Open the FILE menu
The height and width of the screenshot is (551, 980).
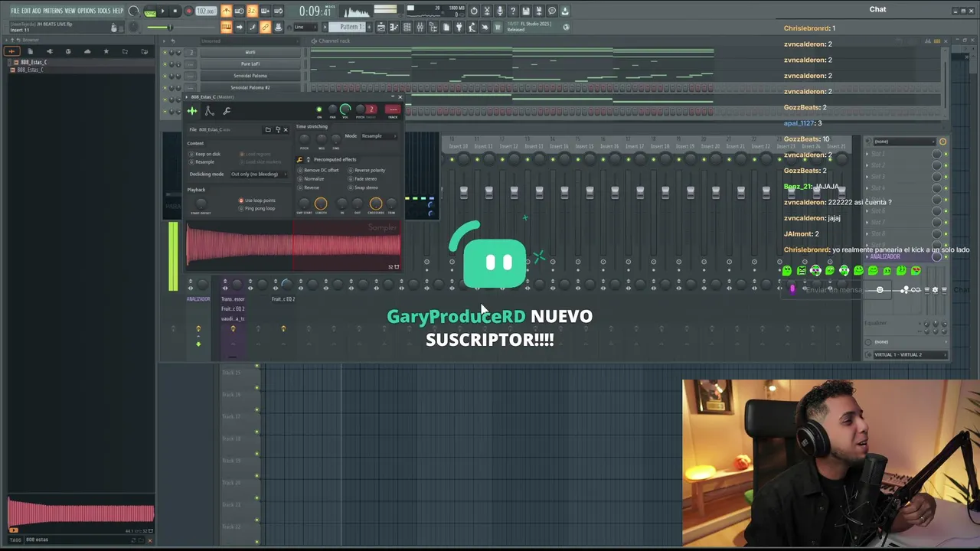[15, 11]
